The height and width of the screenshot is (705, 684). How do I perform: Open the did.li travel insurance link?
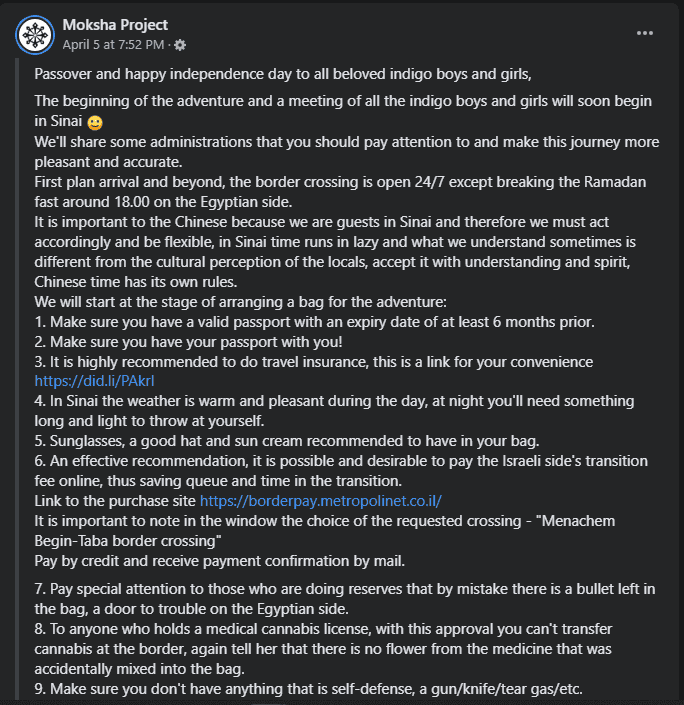pos(81,381)
